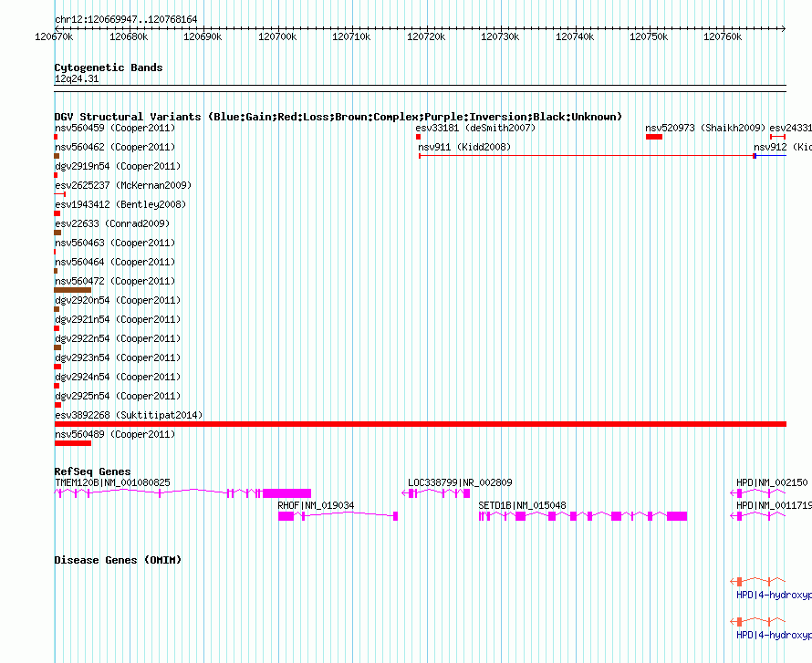
Task: Click the LOC338799 gene model glyph
Action: pos(436,493)
